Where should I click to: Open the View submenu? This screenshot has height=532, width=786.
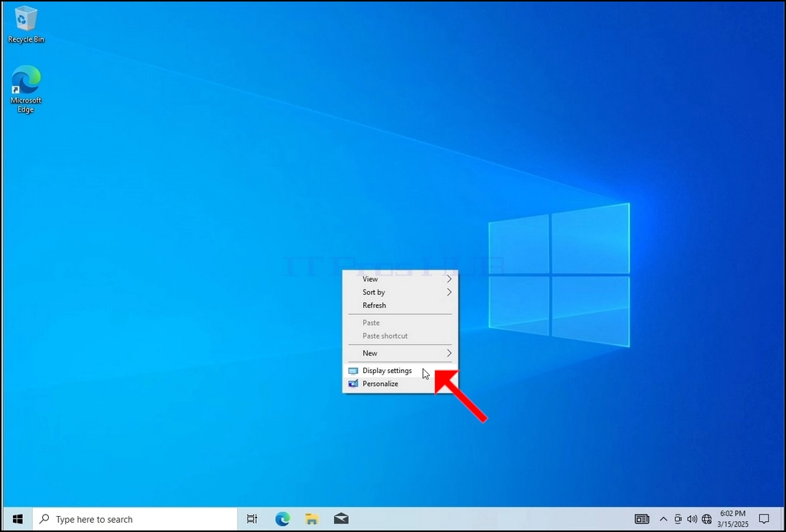click(x=400, y=279)
